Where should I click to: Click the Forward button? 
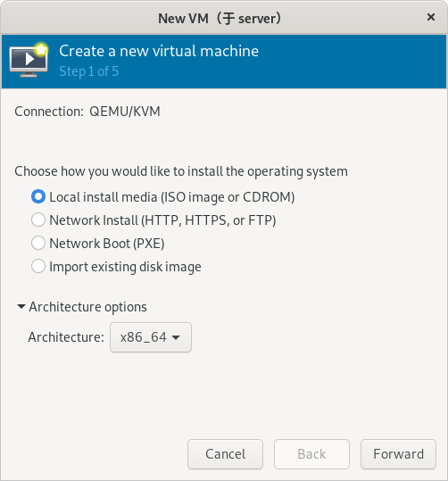click(x=398, y=454)
